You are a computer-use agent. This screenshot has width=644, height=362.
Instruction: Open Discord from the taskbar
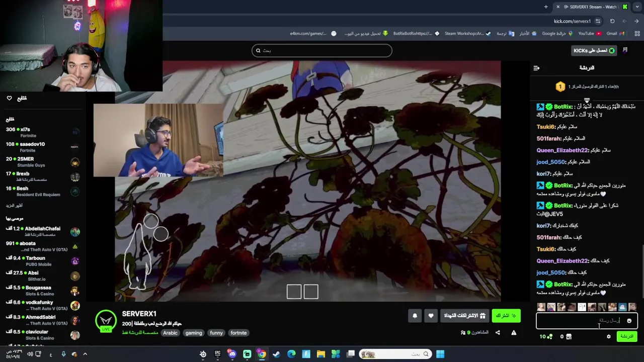pyautogui.click(x=232, y=354)
